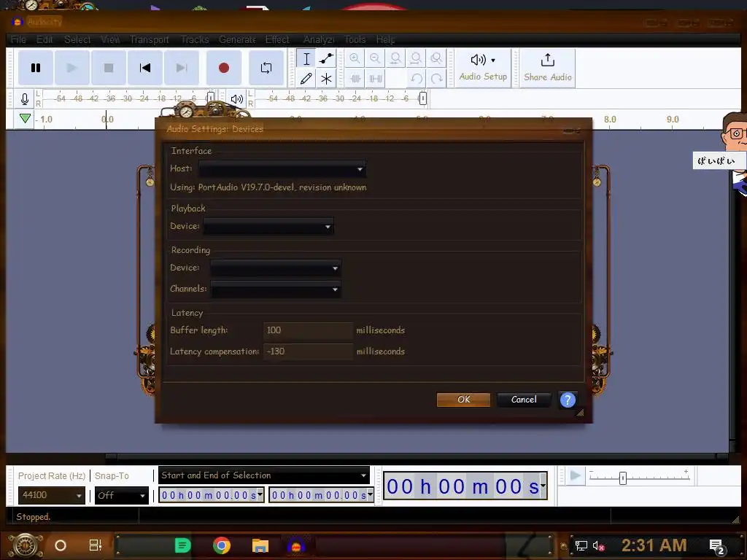The width and height of the screenshot is (747, 560).
Task: Open the Effect menu
Action: (277, 39)
